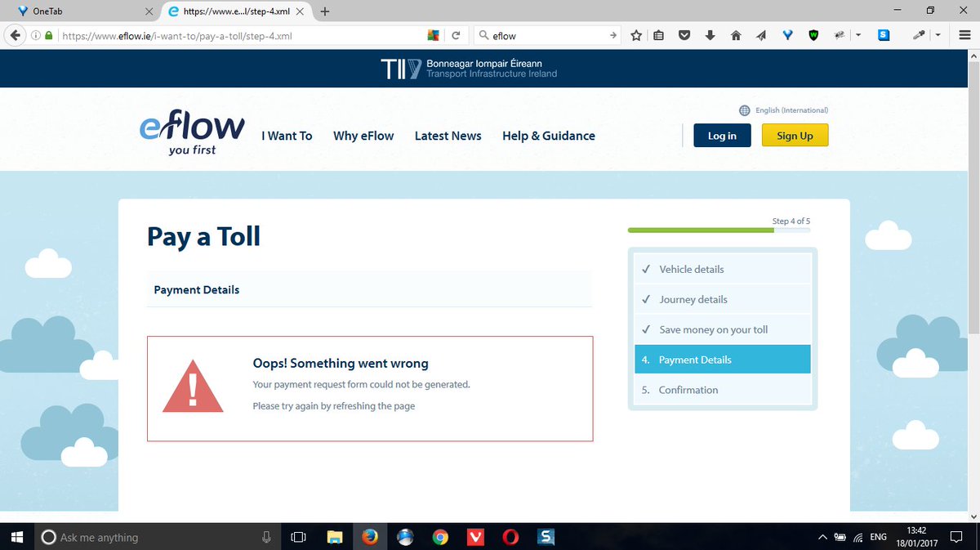Click the eFlow you first logo

pos(192,132)
